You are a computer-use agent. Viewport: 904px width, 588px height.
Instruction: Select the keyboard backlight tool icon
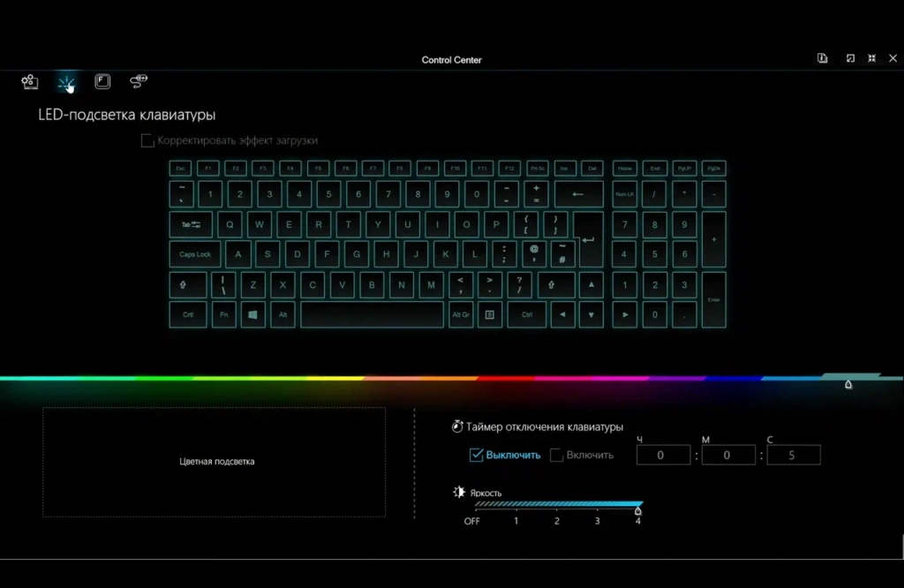coord(67,81)
